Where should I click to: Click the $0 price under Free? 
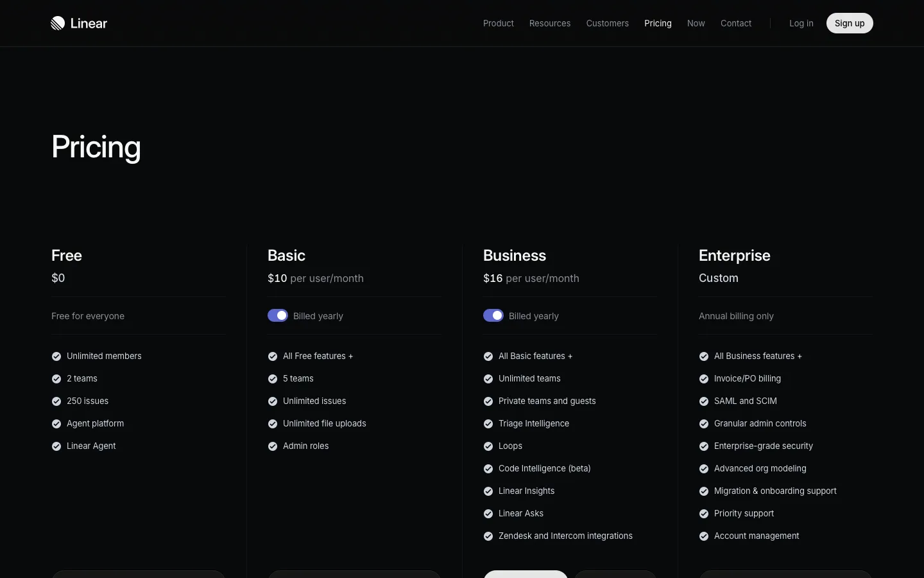[58, 278]
